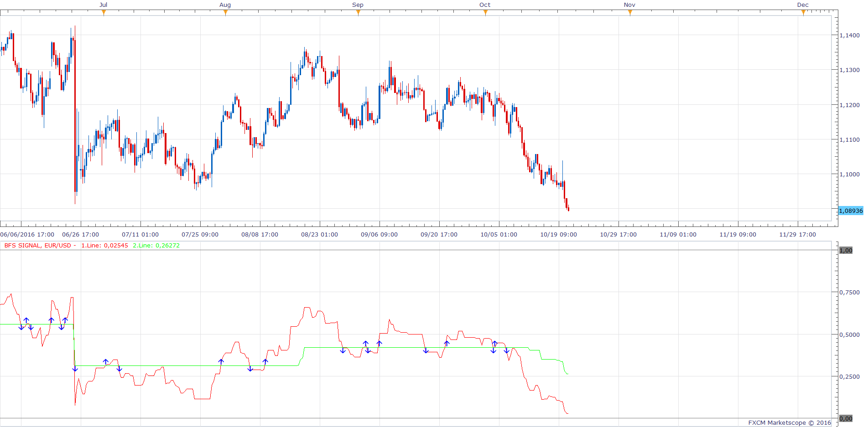The width and height of the screenshot is (868, 427).
Task: Click the 10/29 17:00 date label
Action: coord(619,235)
